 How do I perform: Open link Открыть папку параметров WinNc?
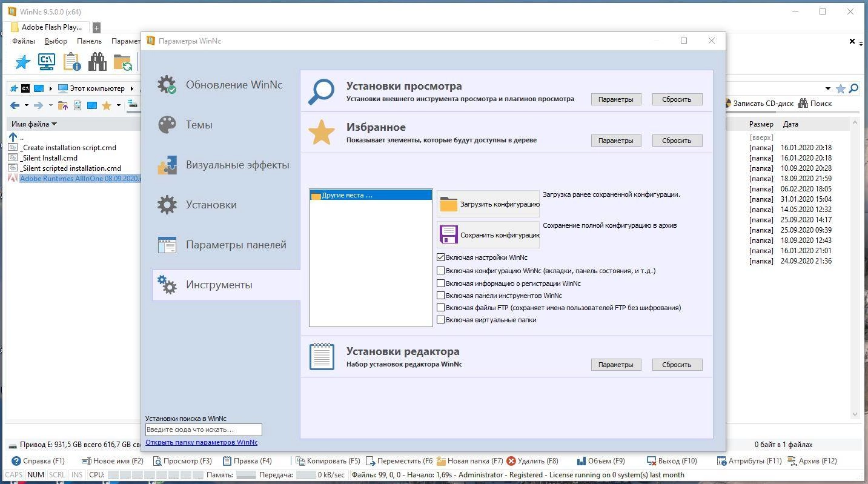click(x=201, y=442)
